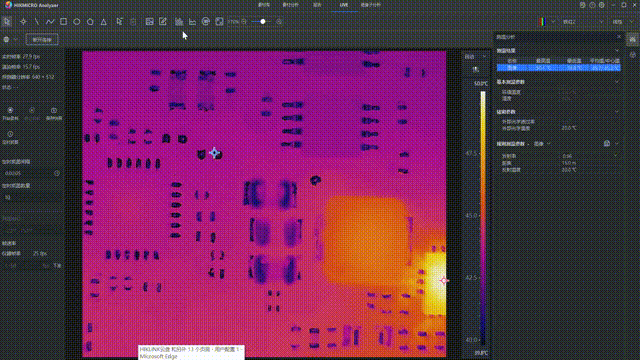Viewport: 640px width, 360px height.
Task: Select the highlighted blue results row
Action: [x=559, y=68]
